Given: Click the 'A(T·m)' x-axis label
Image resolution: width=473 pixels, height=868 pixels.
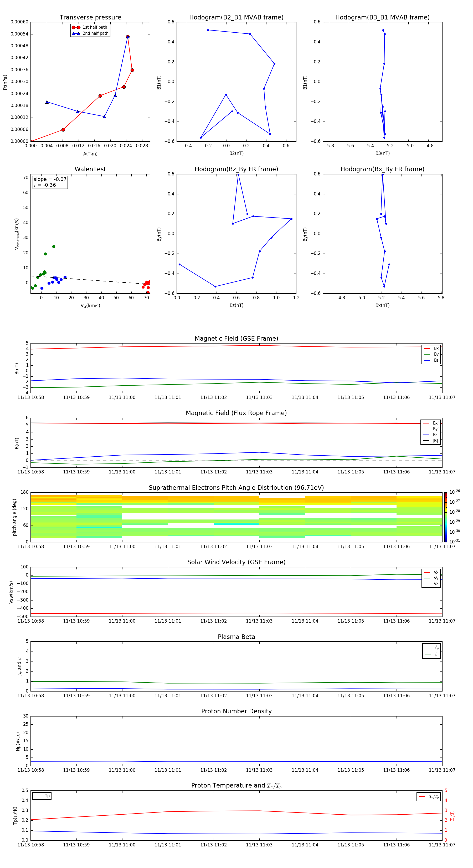Looking at the screenshot, I should coord(90,154).
